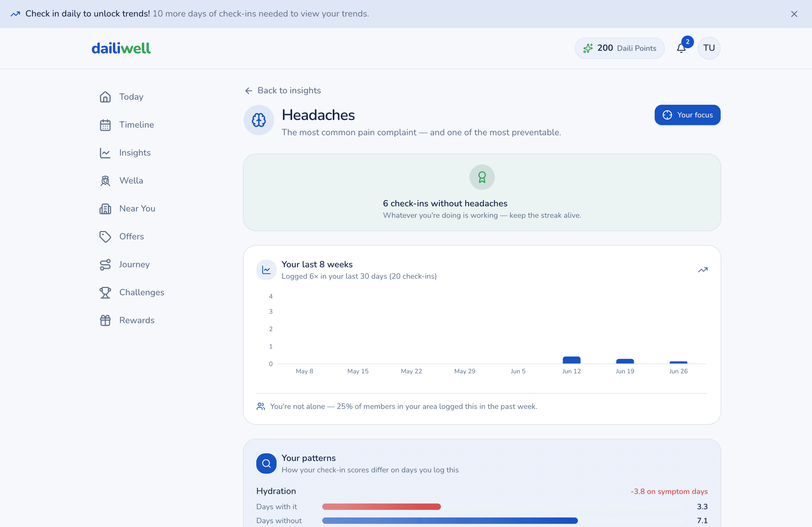Click the May 22 axis label
Viewport: 812px width, 527px height.
pos(411,371)
